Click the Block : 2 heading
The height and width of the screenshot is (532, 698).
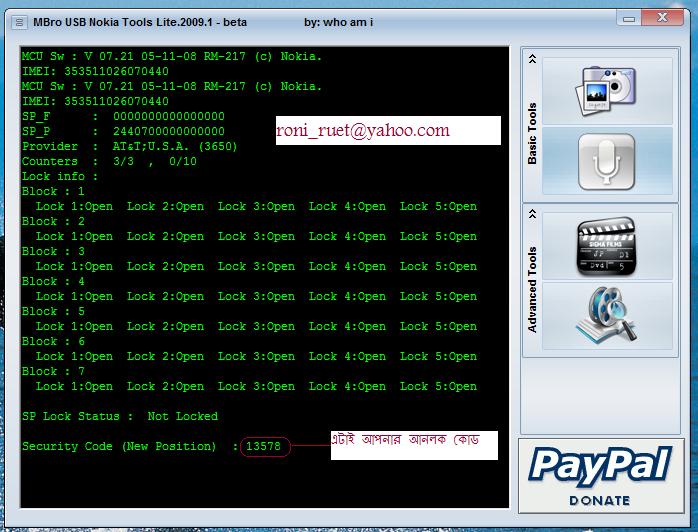click(53, 221)
